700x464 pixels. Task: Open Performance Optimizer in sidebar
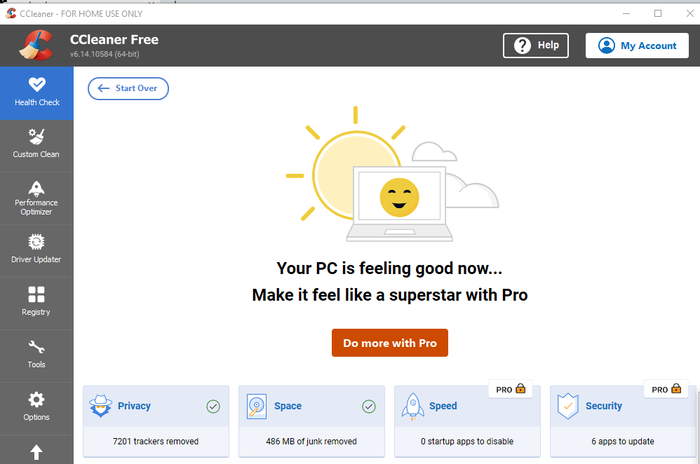pyautogui.click(x=37, y=198)
